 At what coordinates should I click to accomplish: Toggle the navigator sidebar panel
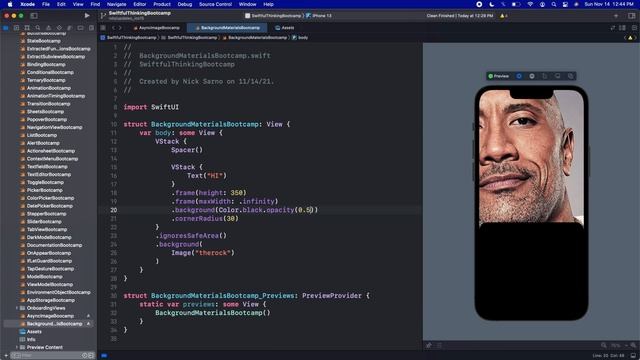pos(34,16)
